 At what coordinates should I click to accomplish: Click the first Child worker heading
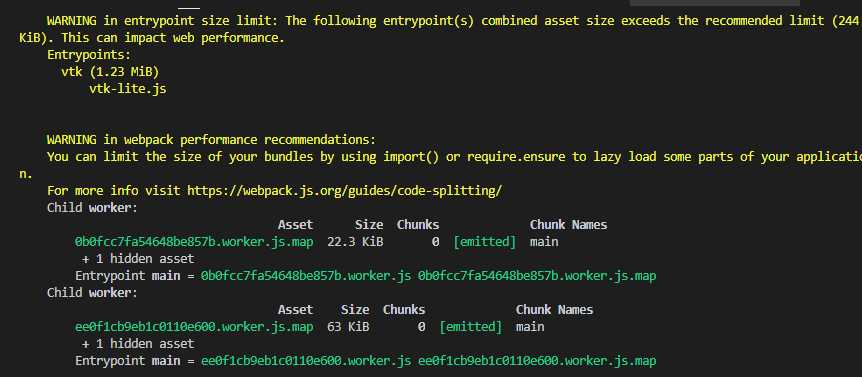click(x=92, y=208)
